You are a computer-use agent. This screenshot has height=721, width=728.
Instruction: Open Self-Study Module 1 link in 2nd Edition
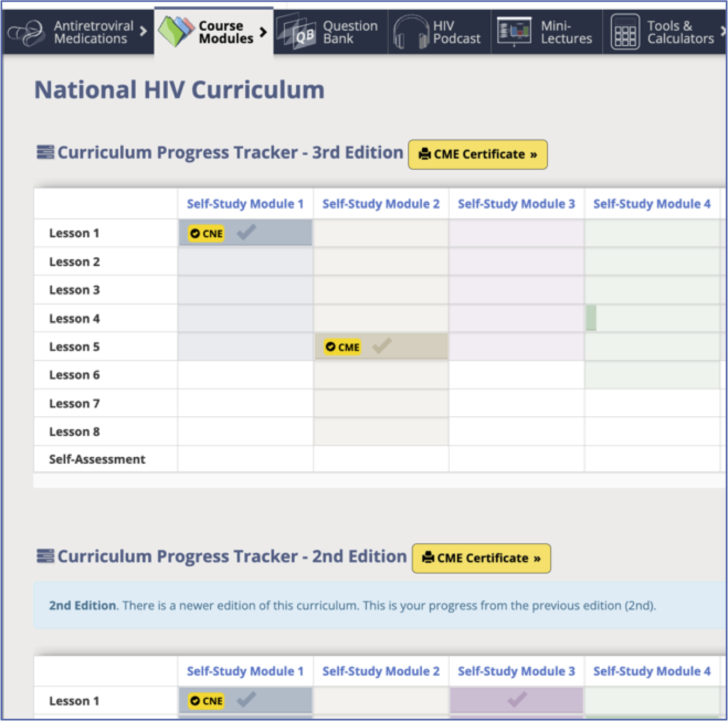click(x=245, y=671)
